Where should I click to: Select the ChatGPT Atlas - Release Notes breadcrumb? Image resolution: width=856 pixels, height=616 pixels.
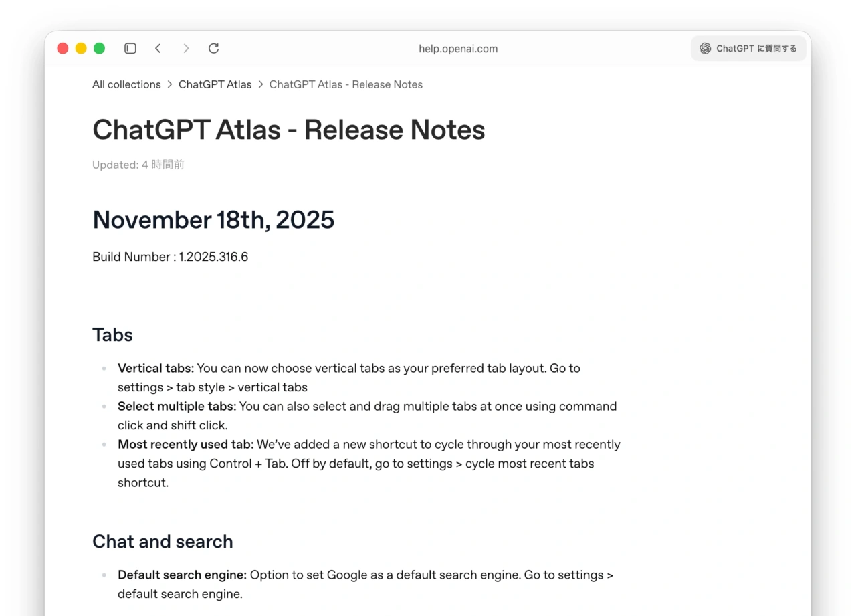click(x=346, y=84)
